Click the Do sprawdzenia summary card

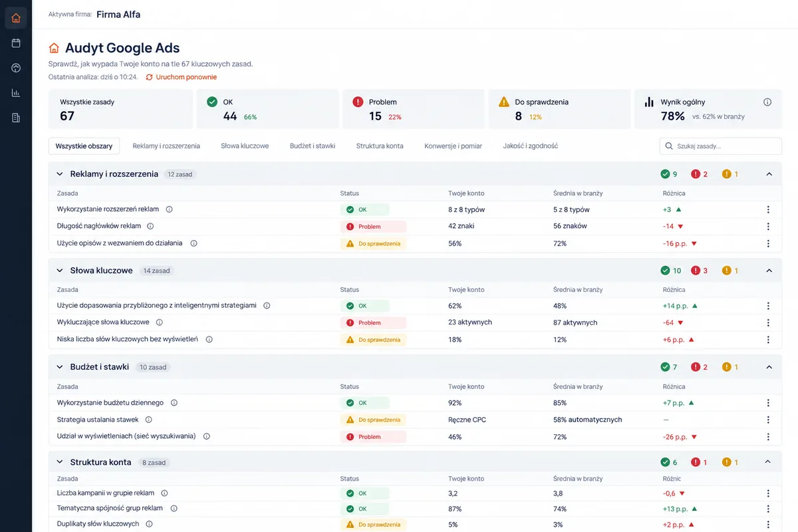point(559,109)
